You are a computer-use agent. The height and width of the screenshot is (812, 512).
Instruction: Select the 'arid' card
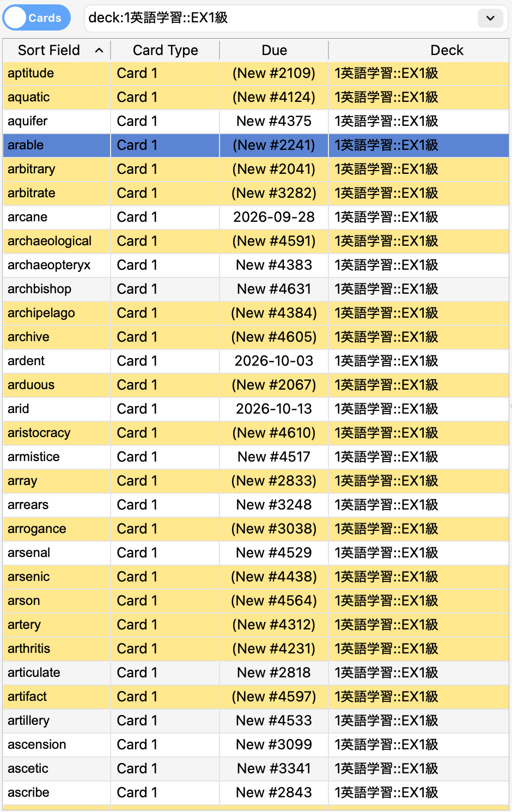pos(256,409)
